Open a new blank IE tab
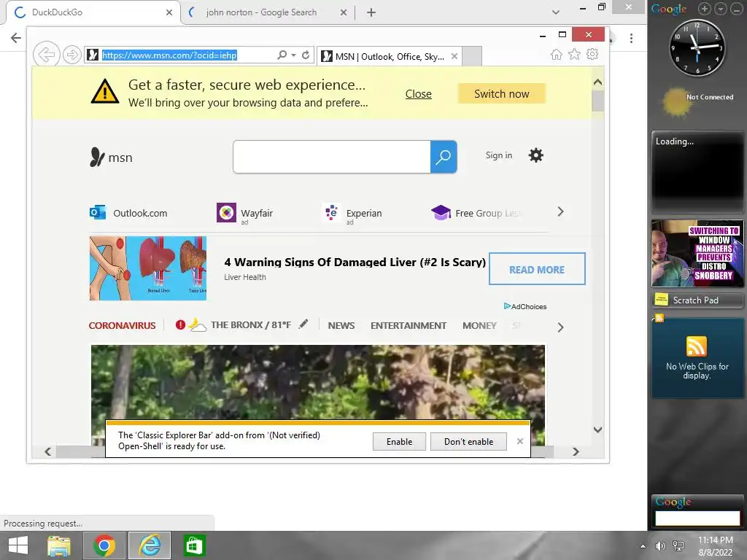Screen dimensions: 747x560 pyautogui.click(x=472, y=56)
